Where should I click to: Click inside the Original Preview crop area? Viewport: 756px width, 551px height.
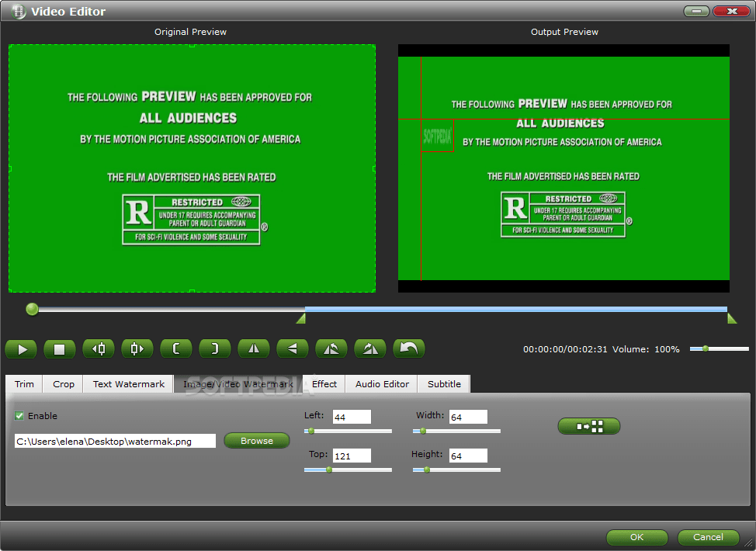point(192,168)
